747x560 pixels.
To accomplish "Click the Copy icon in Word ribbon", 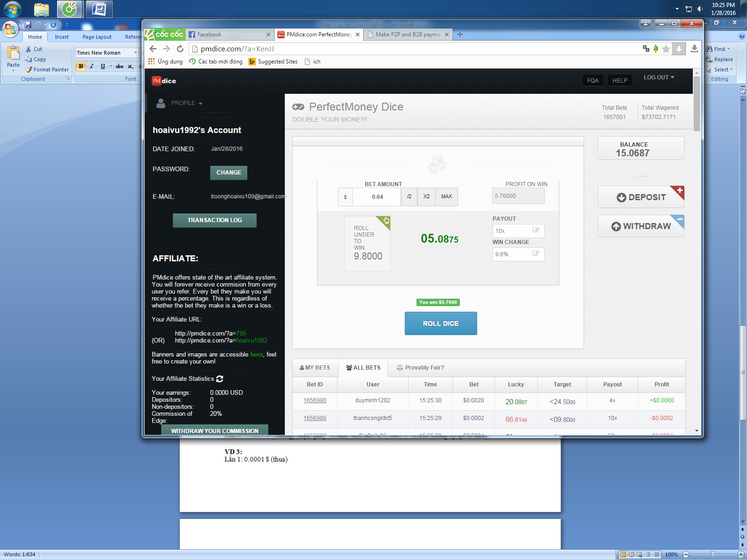I will pyautogui.click(x=28, y=59).
